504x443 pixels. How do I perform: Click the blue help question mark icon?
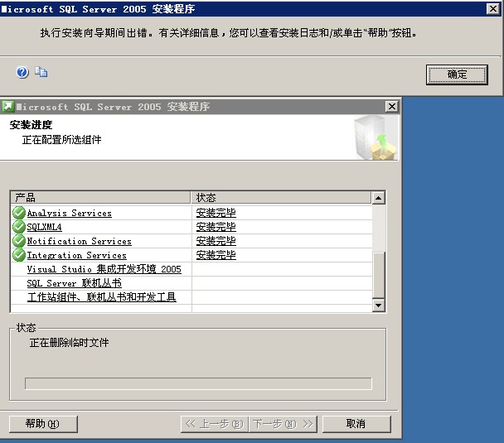(22, 72)
